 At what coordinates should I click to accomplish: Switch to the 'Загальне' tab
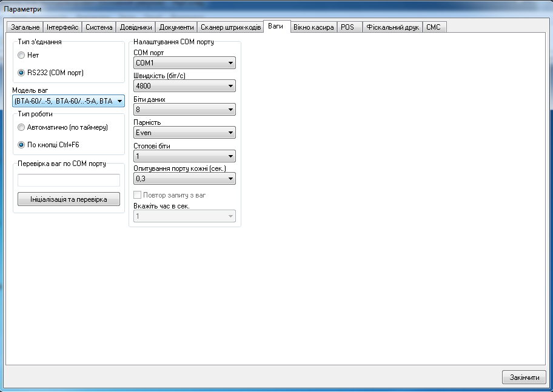(25, 27)
